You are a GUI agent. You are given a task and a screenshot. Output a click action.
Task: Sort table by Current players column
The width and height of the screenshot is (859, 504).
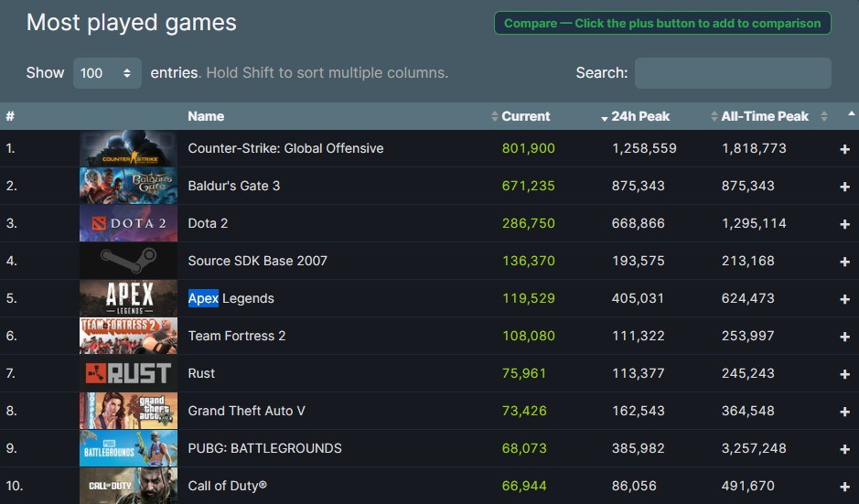[526, 116]
